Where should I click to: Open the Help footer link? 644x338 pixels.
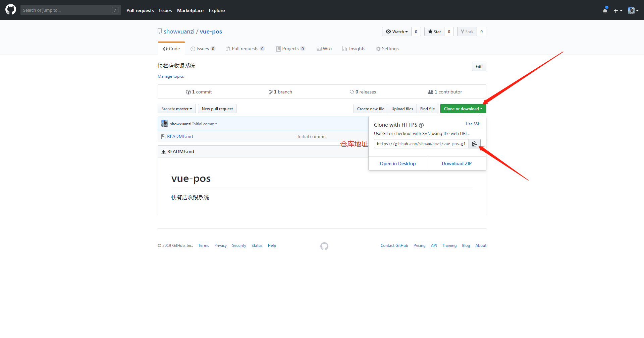[272, 246]
